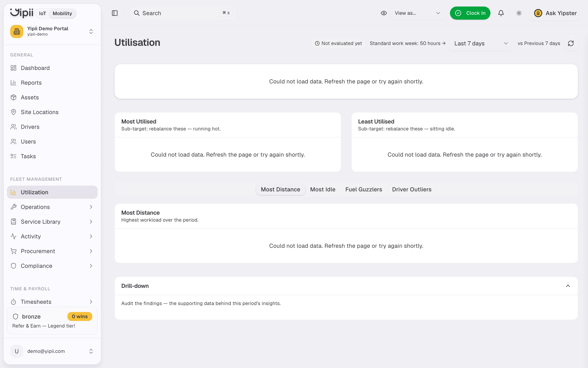Image resolution: width=588 pixels, height=368 pixels.
Task: Toggle the sidebar panel icon
Action: coord(115,13)
